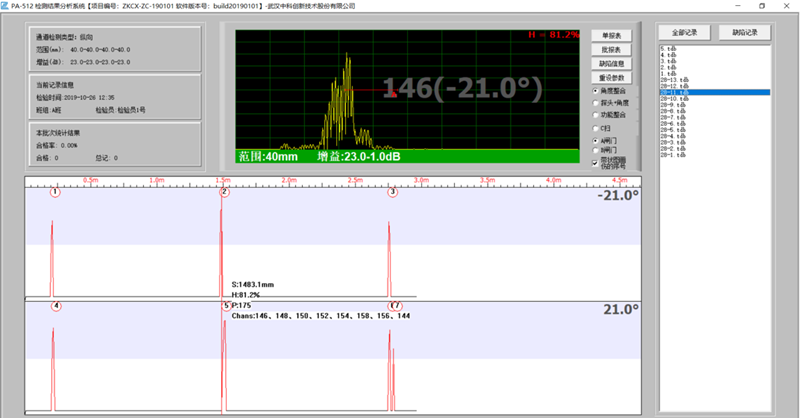Image resolution: width=800 pixels, height=418 pixels.
Task: Click defect marker circle number 3
Action: (x=393, y=192)
